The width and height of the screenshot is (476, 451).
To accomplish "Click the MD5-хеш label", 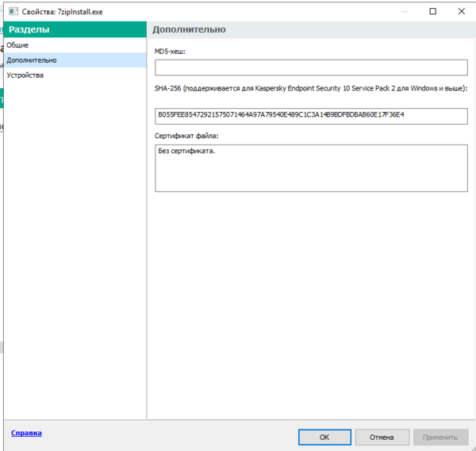I will [x=170, y=52].
